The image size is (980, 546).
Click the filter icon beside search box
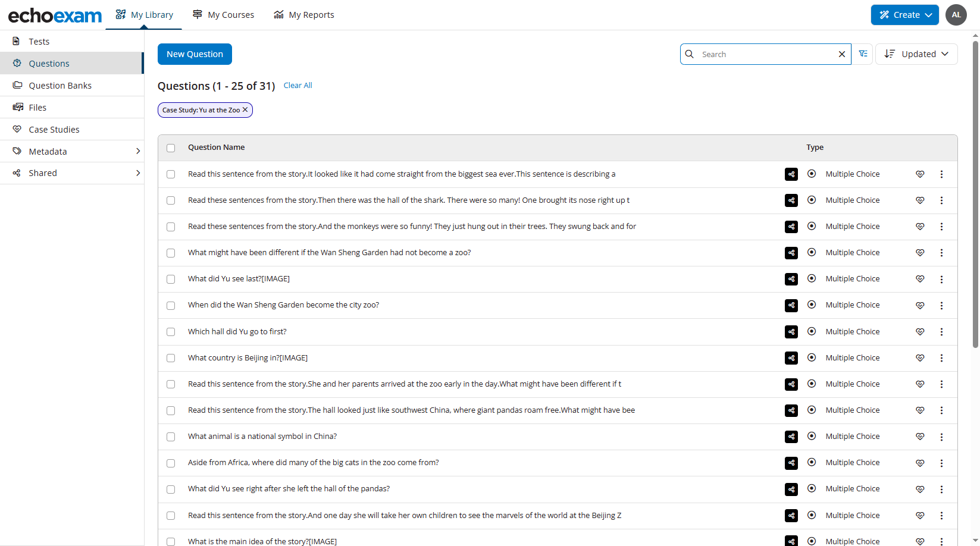click(863, 54)
